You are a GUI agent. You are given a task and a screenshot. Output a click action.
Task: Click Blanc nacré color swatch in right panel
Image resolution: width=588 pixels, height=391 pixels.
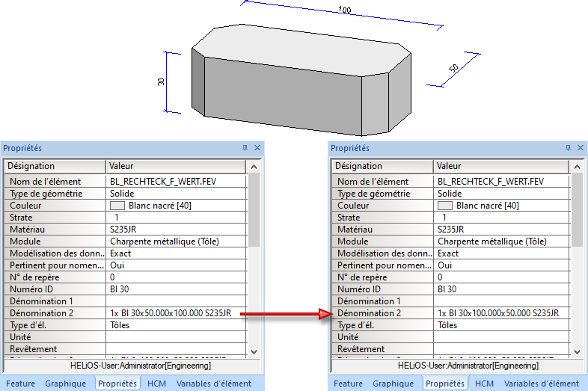tap(445, 206)
